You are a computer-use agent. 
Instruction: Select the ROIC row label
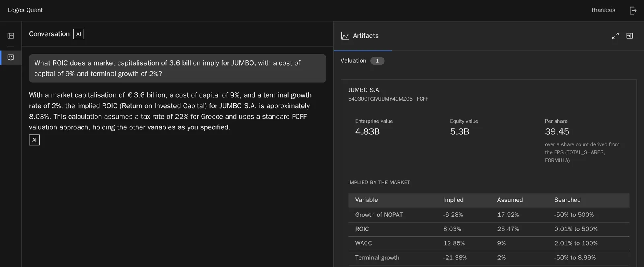pyautogui.click(x=362, y=229)
